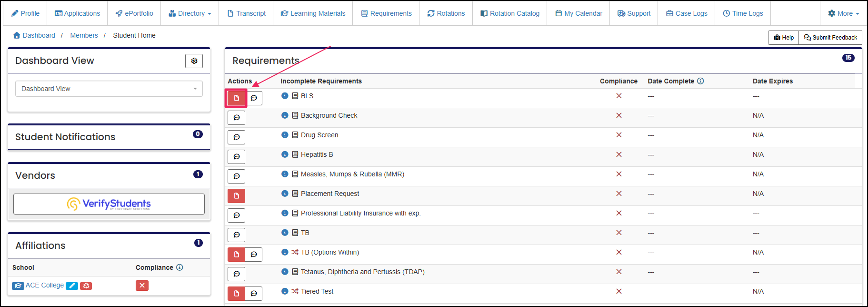Open the Support page

[634, 13]
